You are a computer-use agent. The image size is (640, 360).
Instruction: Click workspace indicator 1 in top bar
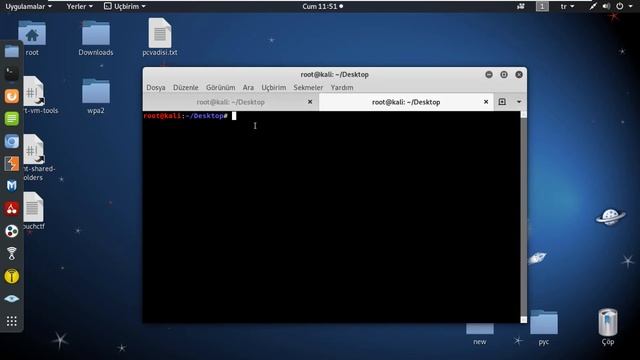[x=542, y=7]
